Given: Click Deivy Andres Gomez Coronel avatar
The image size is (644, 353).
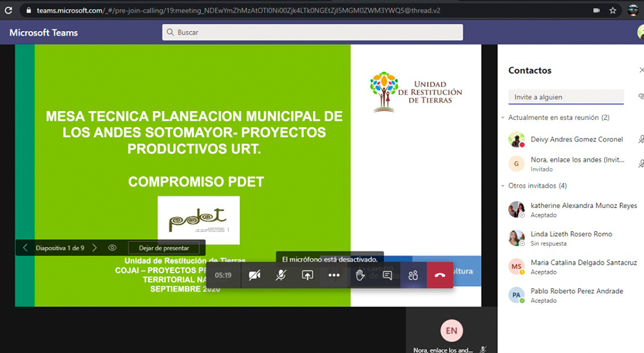Looking at the screenshot, I should click(516, 139).
